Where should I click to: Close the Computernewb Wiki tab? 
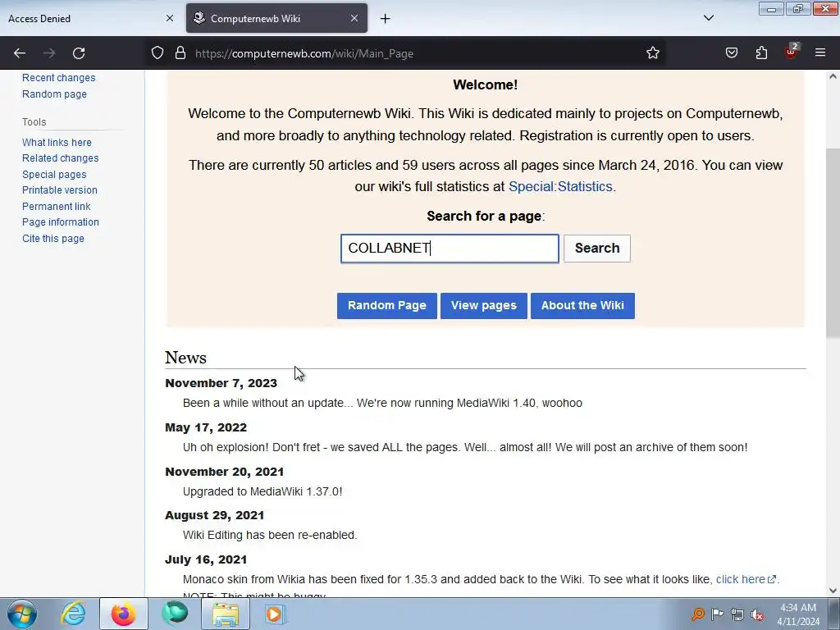click(x=354, y=18)
